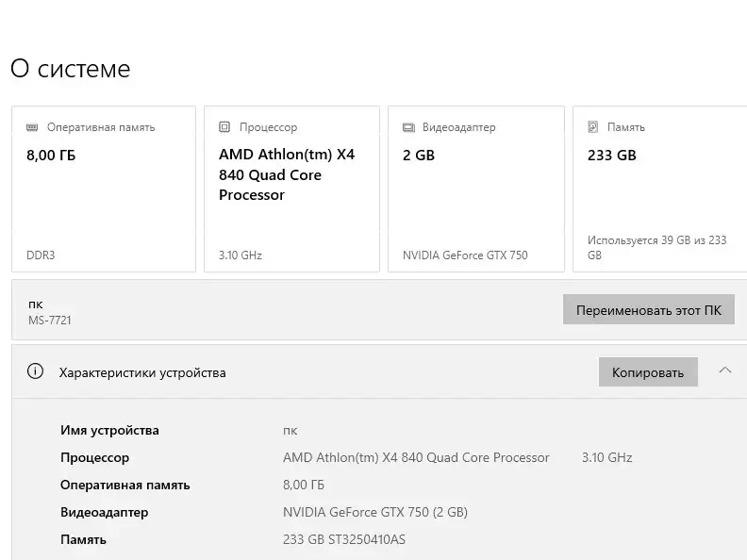Click the DDR3 label in RAM card
Viewport: 747px width, 560px height.
point(41,255)
